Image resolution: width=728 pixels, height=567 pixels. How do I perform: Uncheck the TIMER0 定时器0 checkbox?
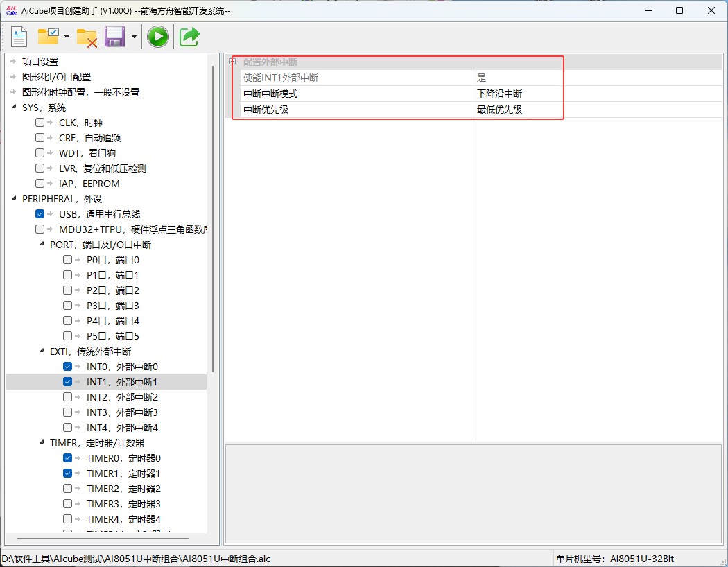click(68, 458)
